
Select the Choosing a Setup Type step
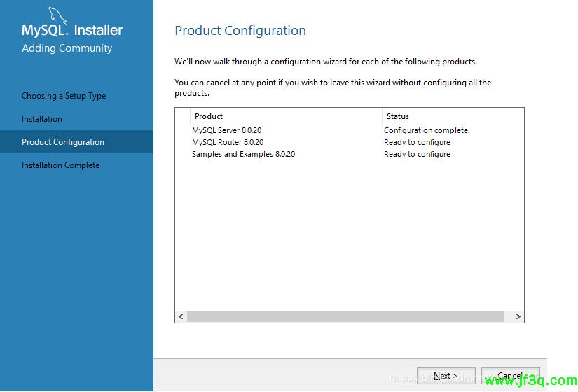[x=64, y=96]
